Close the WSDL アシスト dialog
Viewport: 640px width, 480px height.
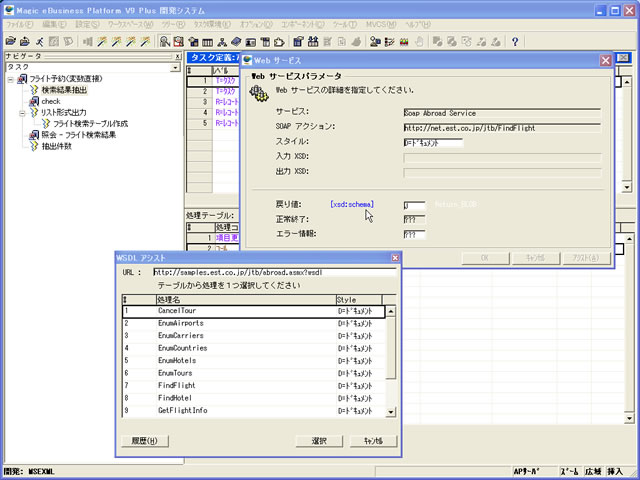pos(395,258)
